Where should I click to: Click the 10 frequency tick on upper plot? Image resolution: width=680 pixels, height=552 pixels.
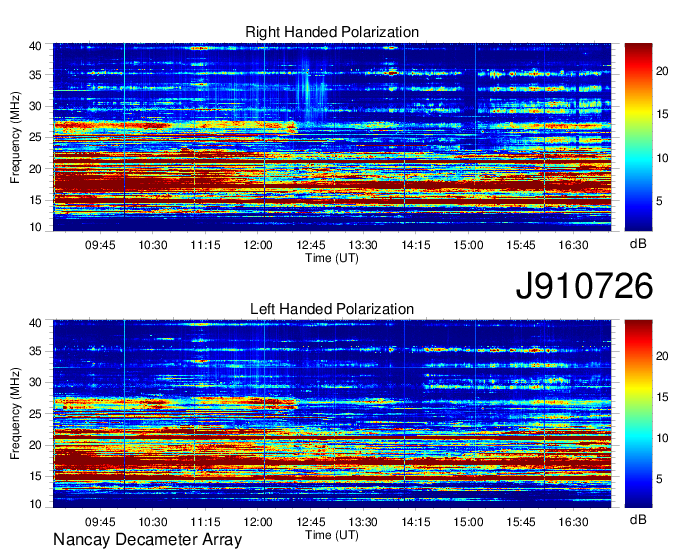pos(35,227)
